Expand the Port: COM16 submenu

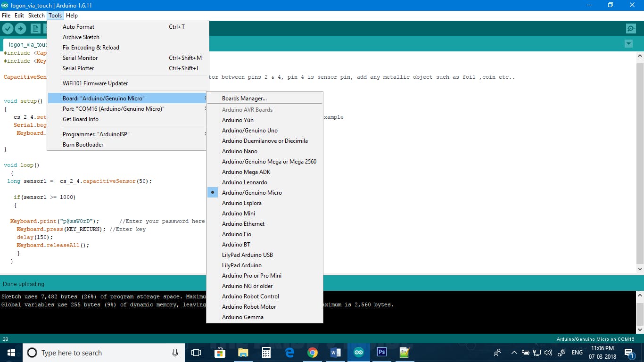(x=128, y=109)
